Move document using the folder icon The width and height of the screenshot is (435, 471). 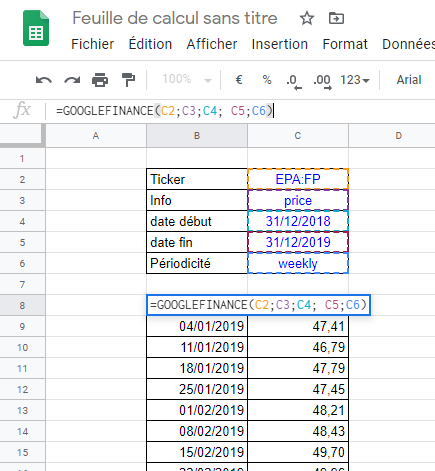click(336, 18)
